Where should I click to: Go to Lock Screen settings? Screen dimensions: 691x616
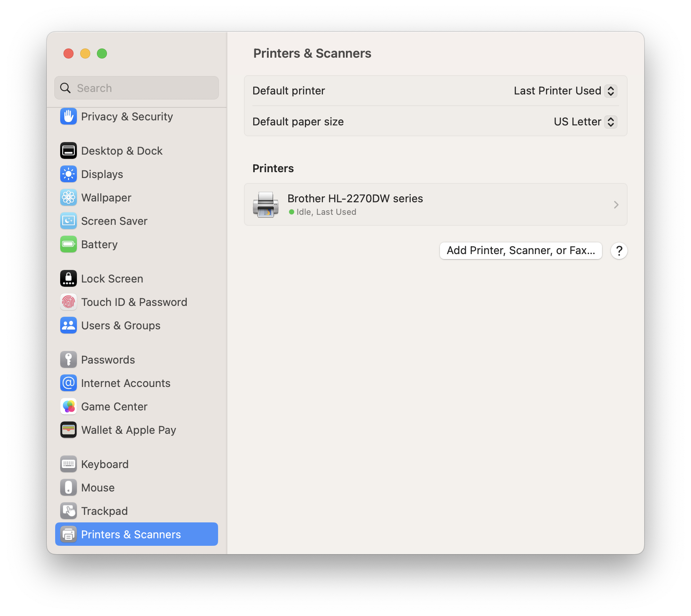(112, 279)
